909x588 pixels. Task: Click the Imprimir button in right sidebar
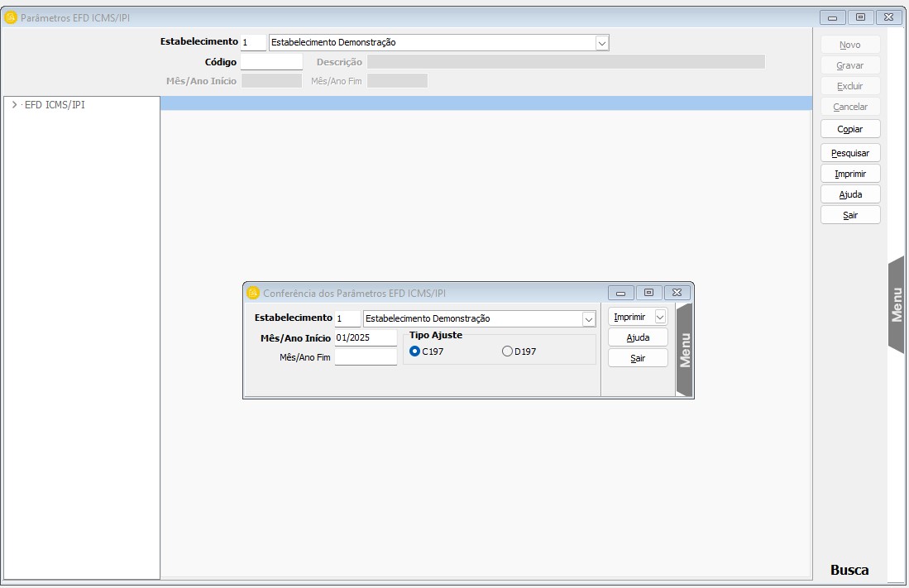(x=849, y=174)
